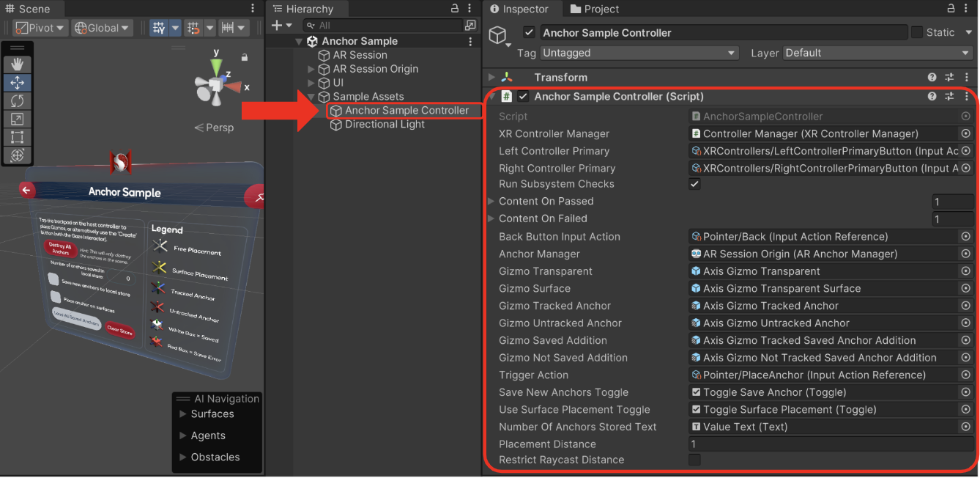Disable the Anchor Sample Controller script checkbox
The width and height of the screenshot is (980, 478).
[x=523, y=96]
